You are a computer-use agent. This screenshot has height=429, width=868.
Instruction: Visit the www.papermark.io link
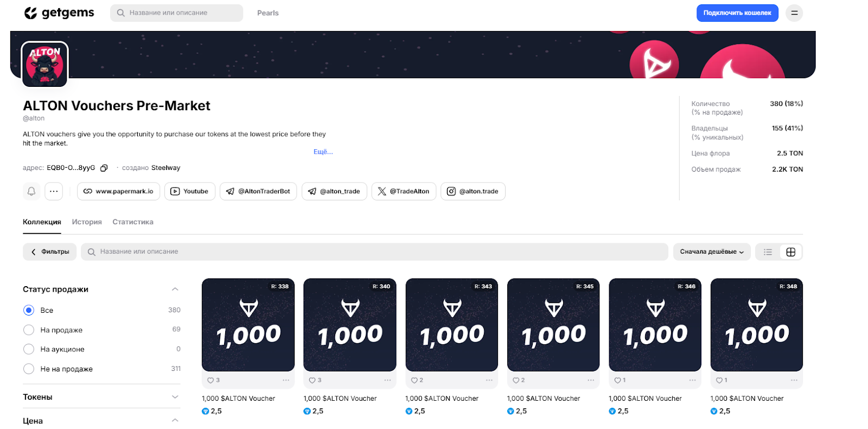[118, 191]
